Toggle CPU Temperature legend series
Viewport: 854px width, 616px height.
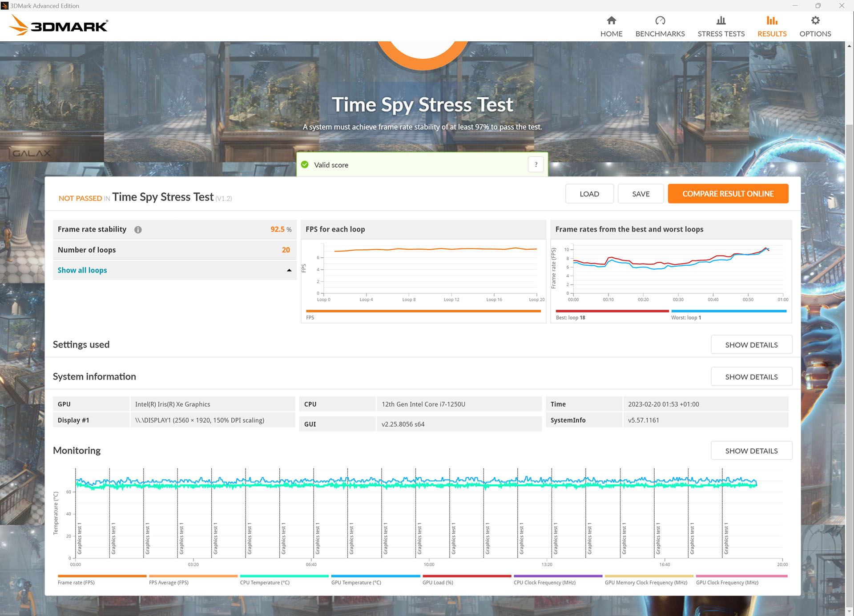click(284, 580)
